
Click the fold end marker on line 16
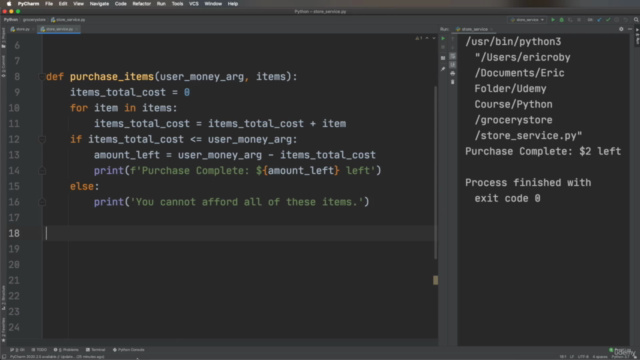[x=42, y=202]
